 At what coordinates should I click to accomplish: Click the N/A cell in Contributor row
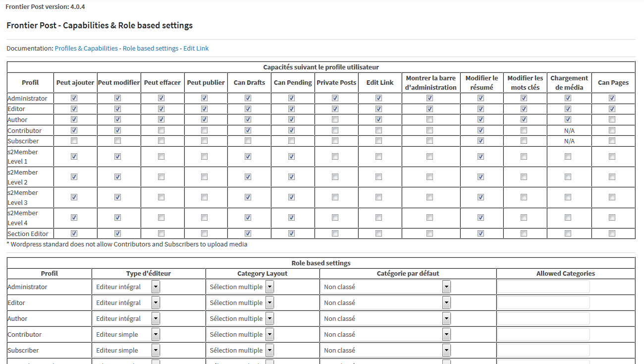569,130
